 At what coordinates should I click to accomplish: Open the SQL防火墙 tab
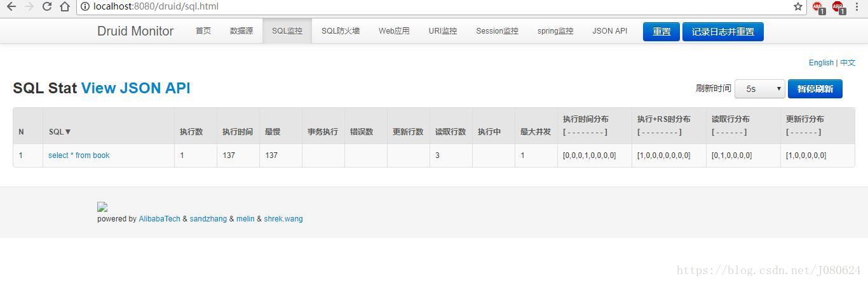click(x=341, y=31)
